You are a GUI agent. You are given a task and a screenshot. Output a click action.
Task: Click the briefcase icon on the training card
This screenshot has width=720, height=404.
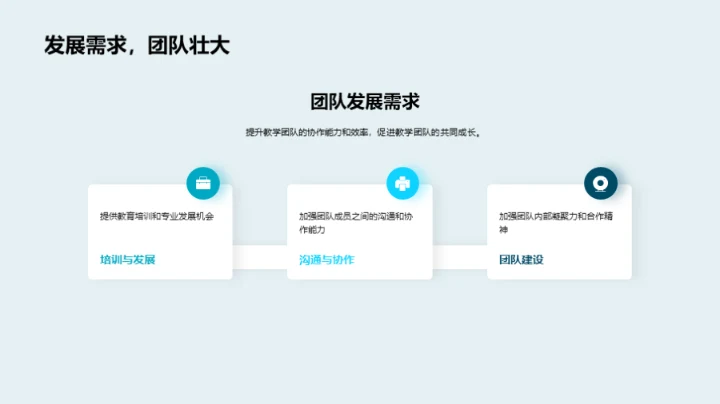click(x=203, y=183)
